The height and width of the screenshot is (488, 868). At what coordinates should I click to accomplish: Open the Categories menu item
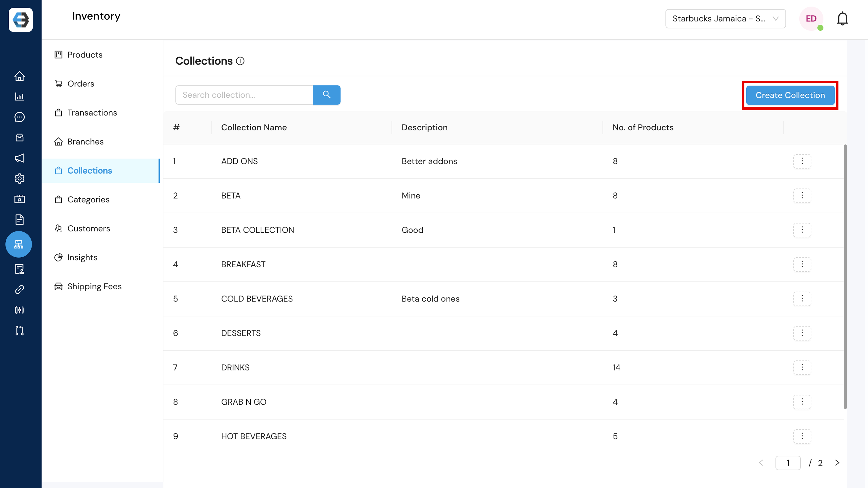pos(88,199)
